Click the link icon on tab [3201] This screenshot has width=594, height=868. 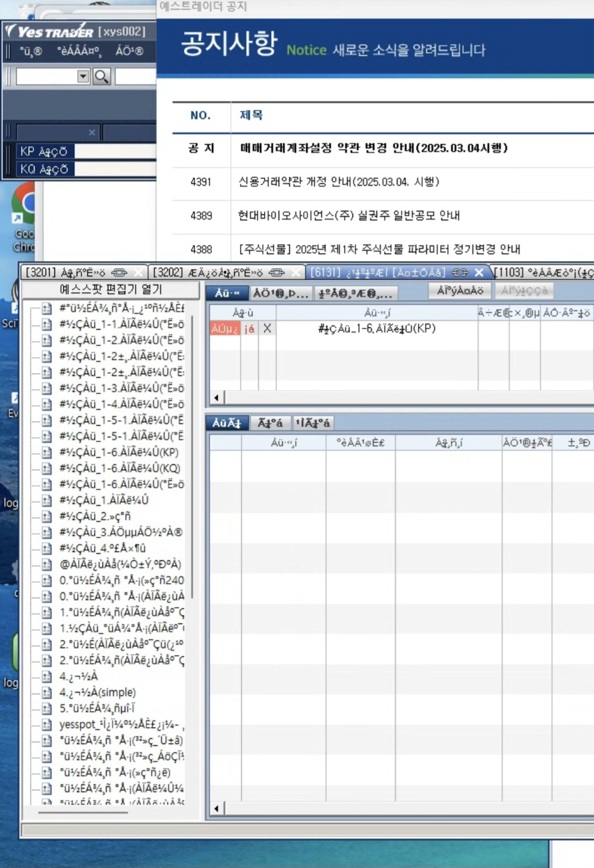pos(119,273)
